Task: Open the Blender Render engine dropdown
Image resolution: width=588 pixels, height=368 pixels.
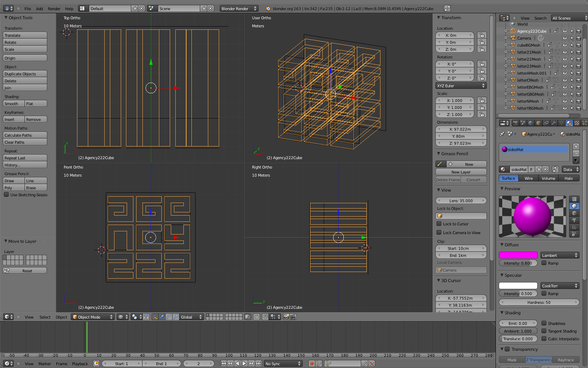Action: tap(239, 9)
